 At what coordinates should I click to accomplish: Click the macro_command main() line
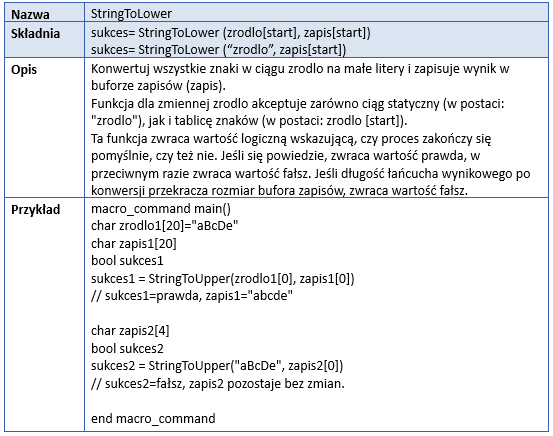pos(161,208)
